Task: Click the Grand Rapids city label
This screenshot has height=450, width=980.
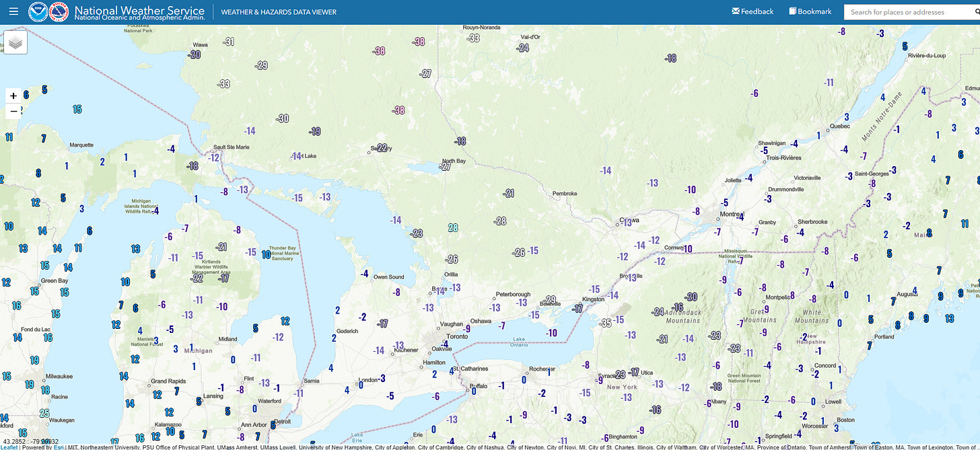Action: 168,381
